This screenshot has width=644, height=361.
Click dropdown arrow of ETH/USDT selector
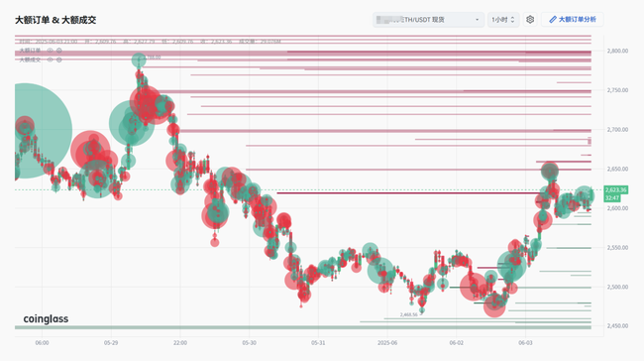477,20
